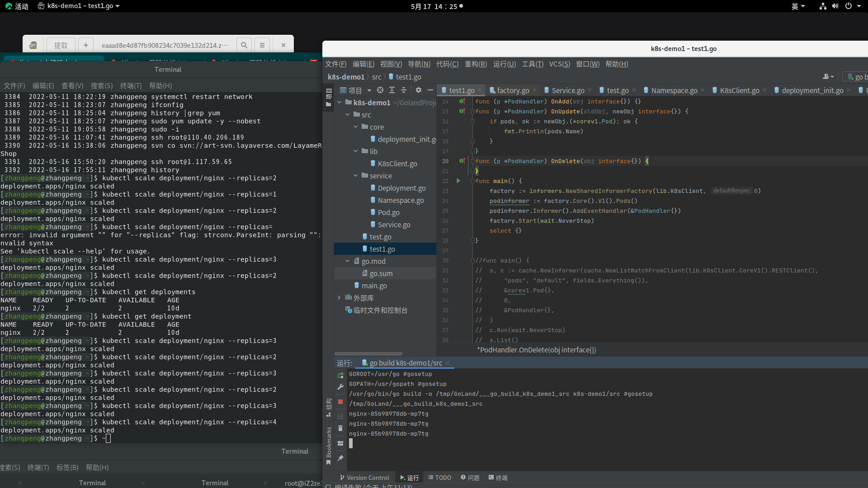Screen dimensions: 868x488
Task: Open the 结构 structure side tool window
Action: 329,408
